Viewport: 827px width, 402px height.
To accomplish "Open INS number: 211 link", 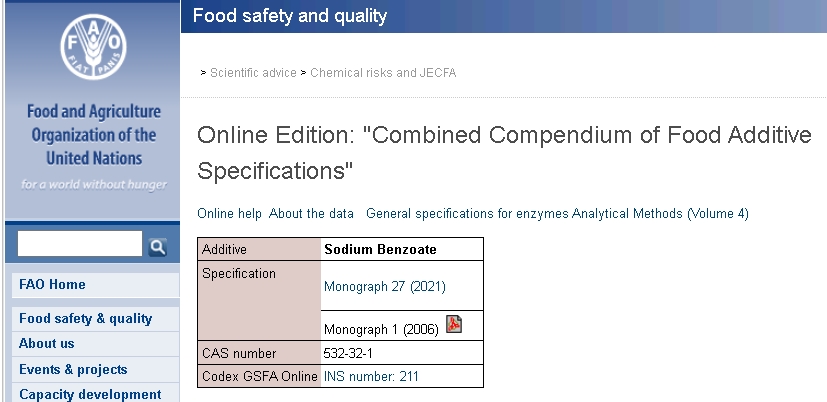I will 371,376.
